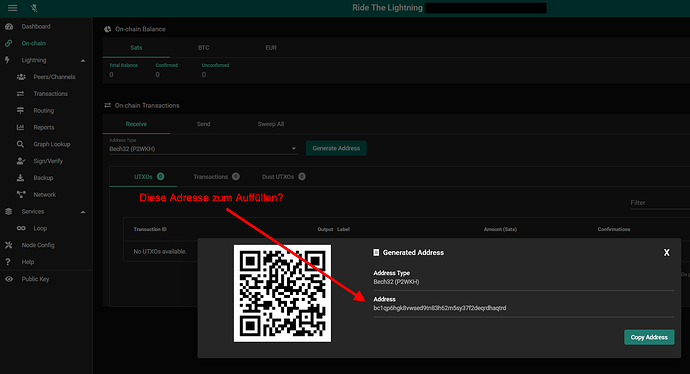Click the address QR code image
The width and height of the screenshot is (690, 374).
[x=282, y=293]
